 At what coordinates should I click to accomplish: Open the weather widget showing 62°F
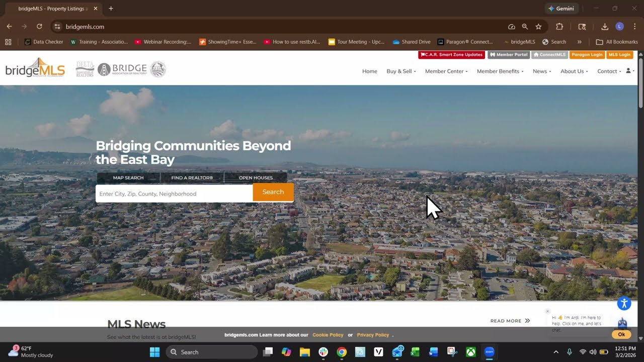31,351
